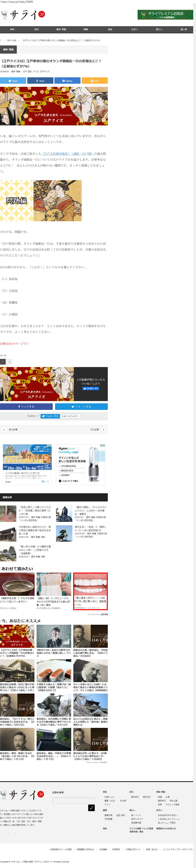The image size is (196, 868).
Task: Go to page 2 of the article
Action: (9, 361)
